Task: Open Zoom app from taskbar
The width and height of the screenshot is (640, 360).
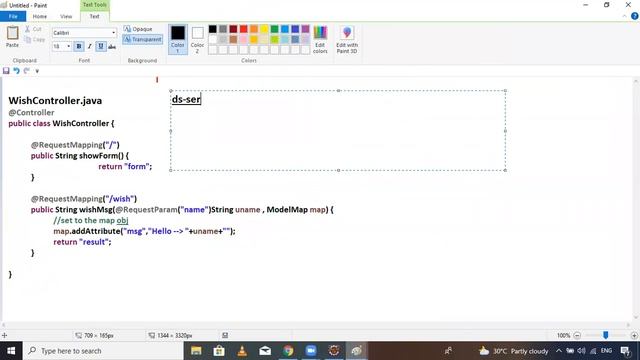Action: pos(311,351)
